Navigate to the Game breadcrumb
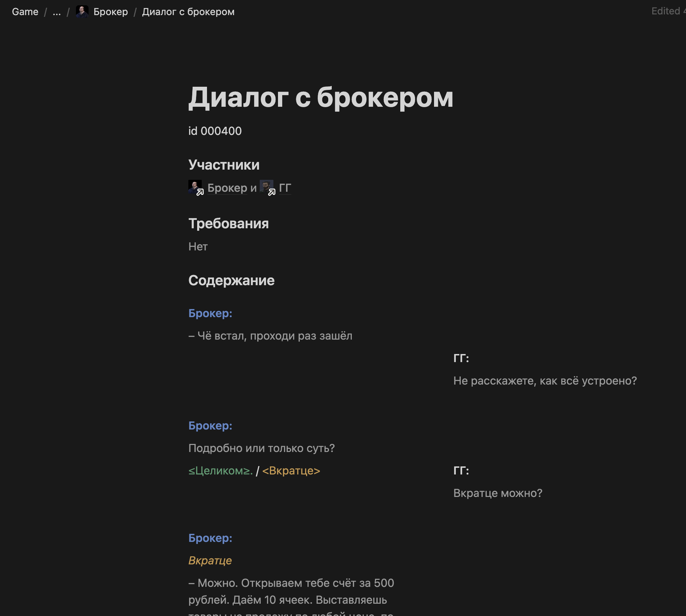This screenshot has height=616, width=686. pos(24,11)
